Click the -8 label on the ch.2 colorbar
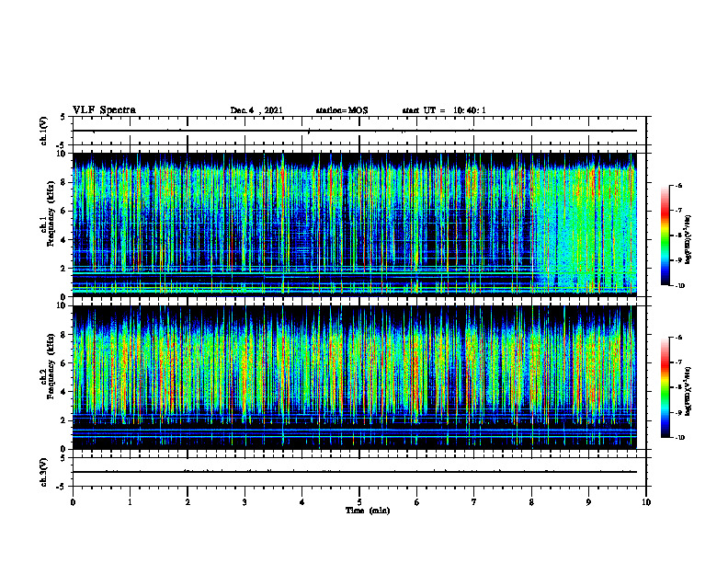Screen dimensions: 728x563 [x=678, y=387]
